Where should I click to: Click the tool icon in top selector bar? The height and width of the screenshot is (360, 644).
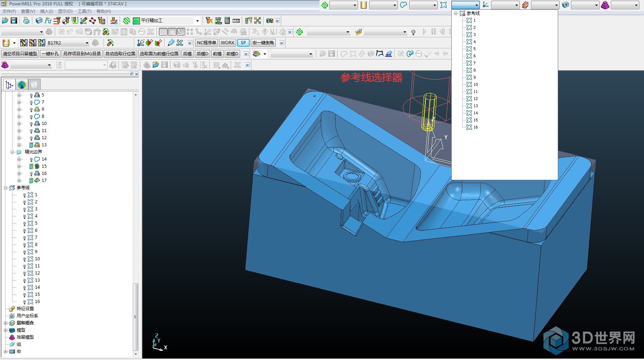click(364, 5)
